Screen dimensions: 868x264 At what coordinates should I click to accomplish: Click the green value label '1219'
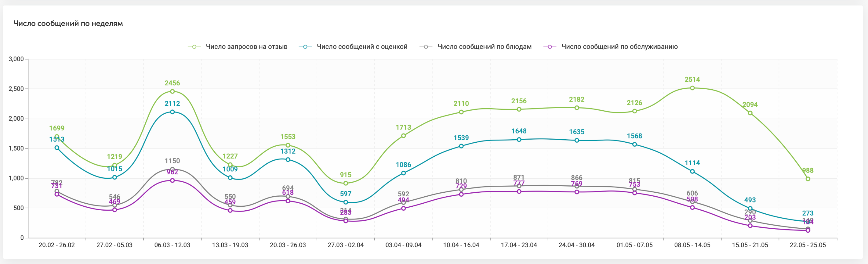[x=114, y=157]
